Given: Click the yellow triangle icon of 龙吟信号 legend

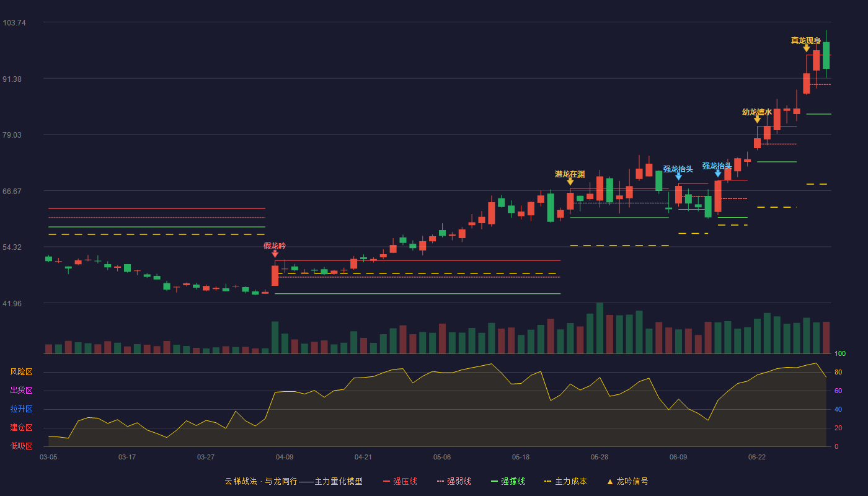Looking at the screenshot, I should pos(609,482).
